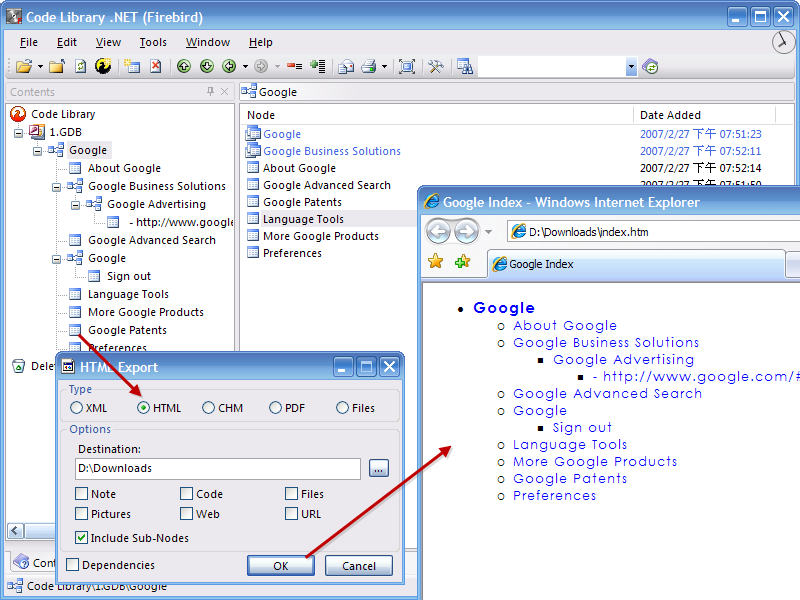The height and width of the screenshot is (600, 800).
Task: Open the Sign out link in Internet Explorer
Action: (582, 428)
